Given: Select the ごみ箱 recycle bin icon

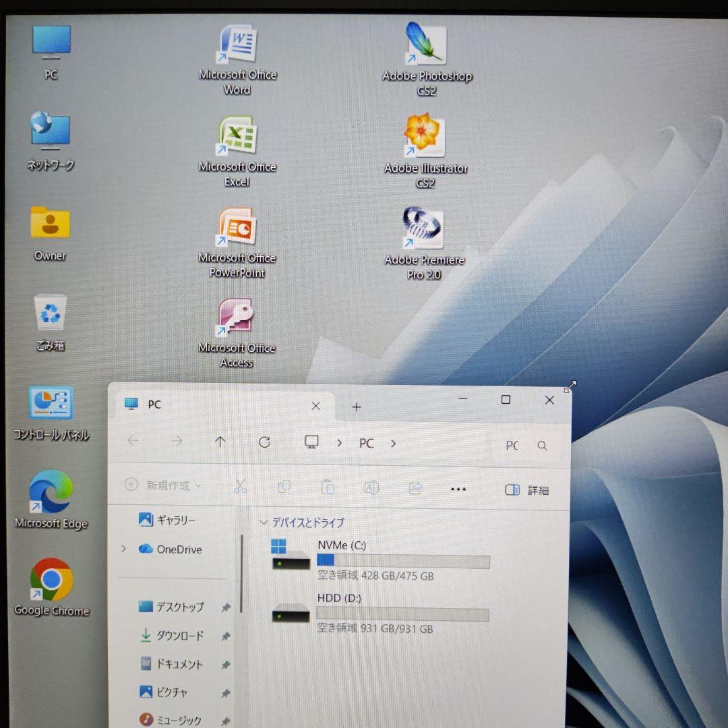Looking at the screenshot, I should click(x=50, y=322).
